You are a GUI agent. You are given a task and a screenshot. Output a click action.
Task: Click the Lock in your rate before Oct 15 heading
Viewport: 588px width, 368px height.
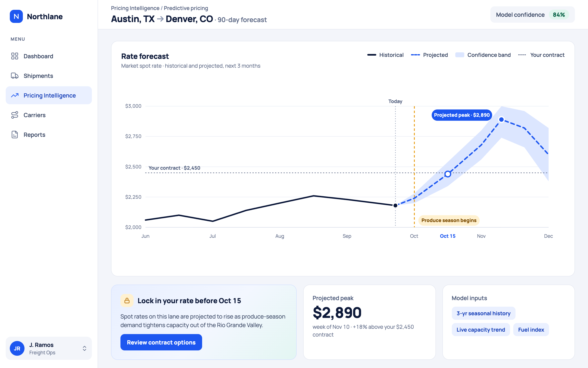click(189, 301)
